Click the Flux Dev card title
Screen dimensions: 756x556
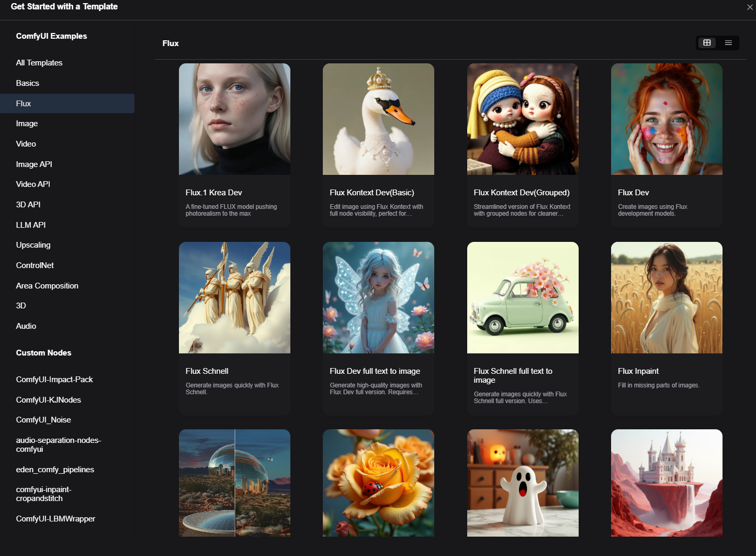coord(633,193)
